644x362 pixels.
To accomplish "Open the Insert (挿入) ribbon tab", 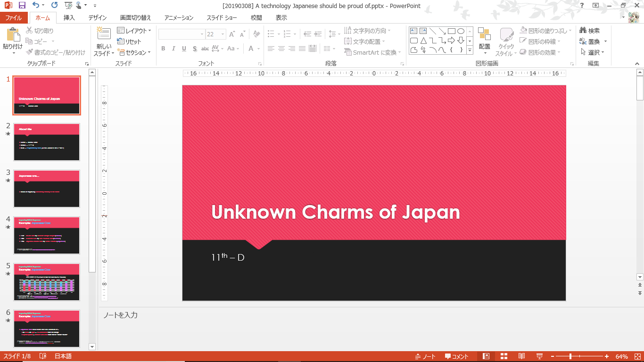I will pos(69,18).
